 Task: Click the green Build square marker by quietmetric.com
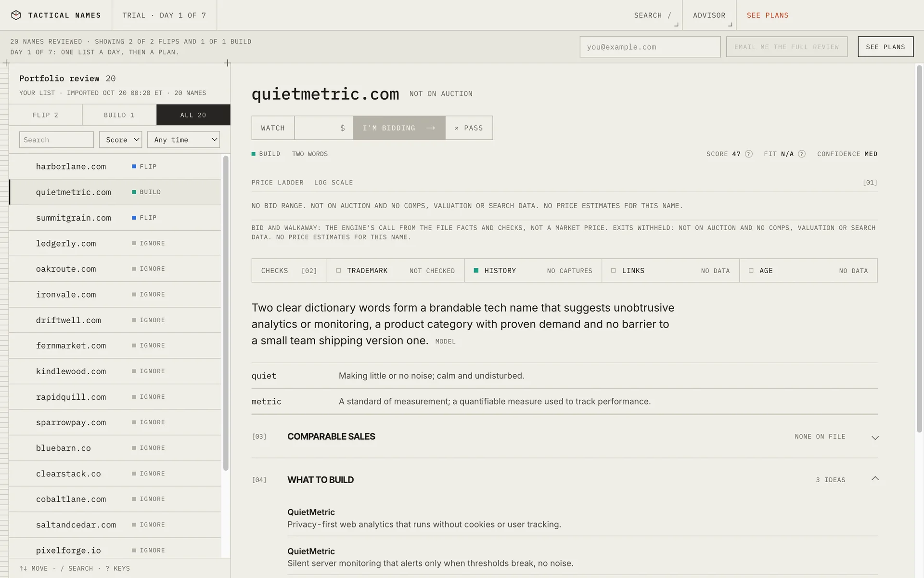click(x=134, y=192)
